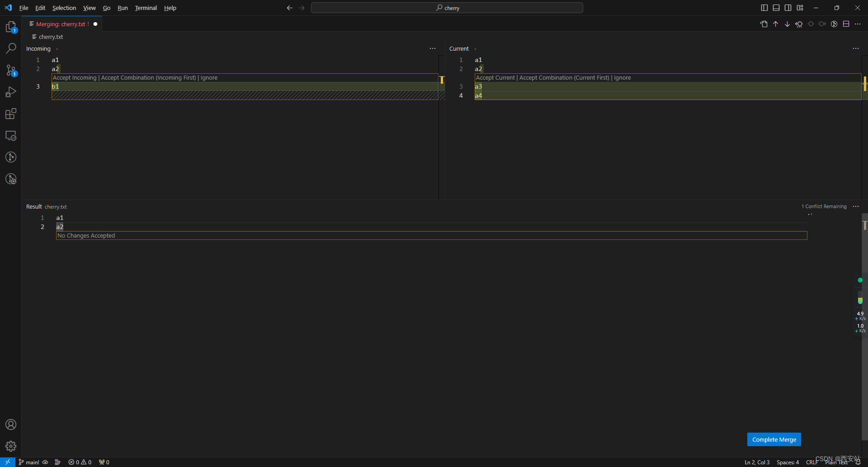Click notifications bell in status bar

(x=858, y=462)
